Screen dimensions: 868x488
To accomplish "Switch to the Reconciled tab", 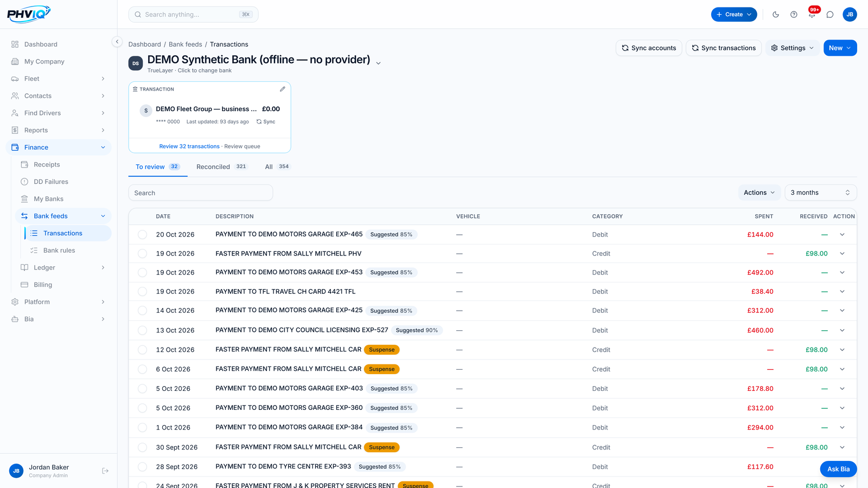I will tap(221, 167).
